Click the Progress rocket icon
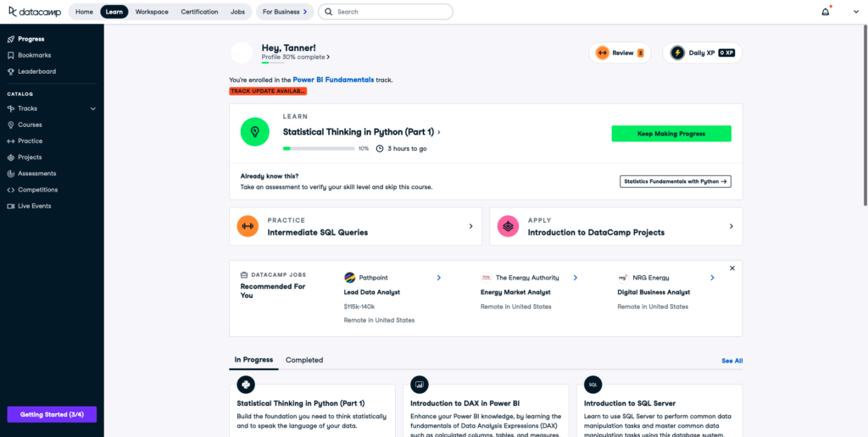868x437 pixels. tap(11, 39)
